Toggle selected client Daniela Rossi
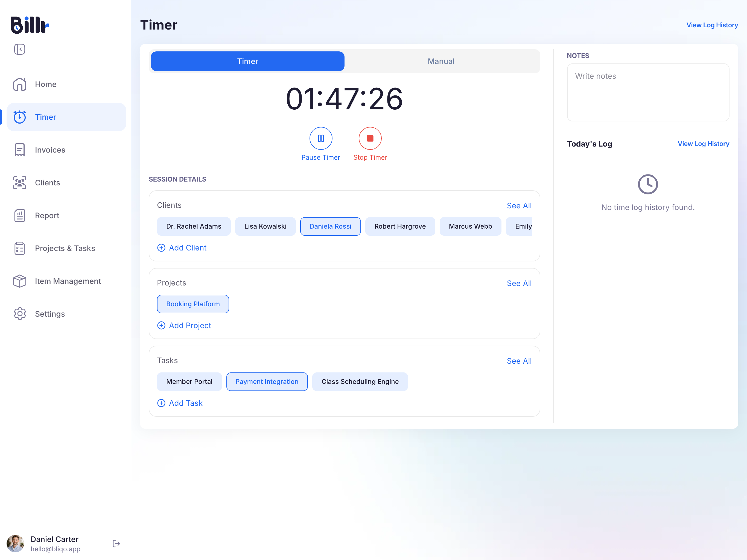 coord(330,226)
